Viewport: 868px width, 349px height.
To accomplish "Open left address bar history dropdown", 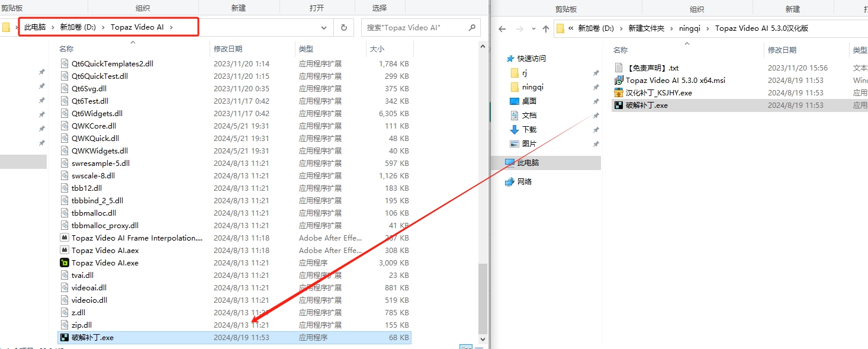I will pyautogui.click(x=324, y=27).
